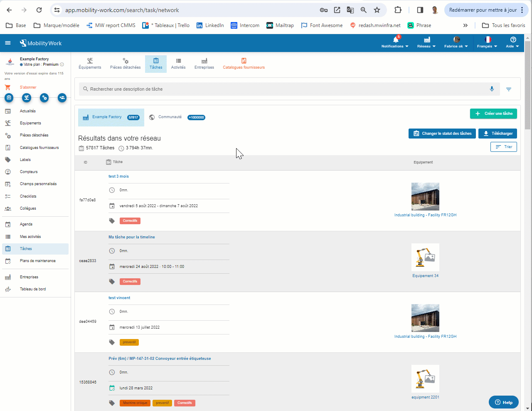Image resolution: width=532 pixels, height=411 pixels.
Task: Click the info icon next to Premium plan
Action: coord(62,64)
